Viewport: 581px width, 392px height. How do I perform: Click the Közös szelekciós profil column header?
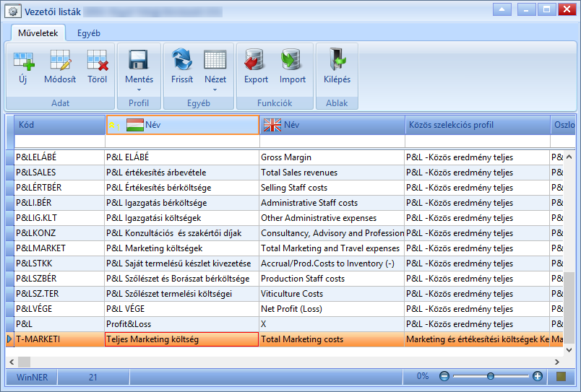(x=477, y=125)
